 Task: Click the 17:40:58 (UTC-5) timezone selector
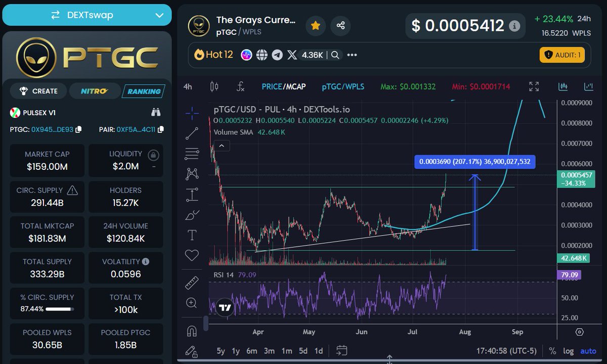(x=506, y=351)
